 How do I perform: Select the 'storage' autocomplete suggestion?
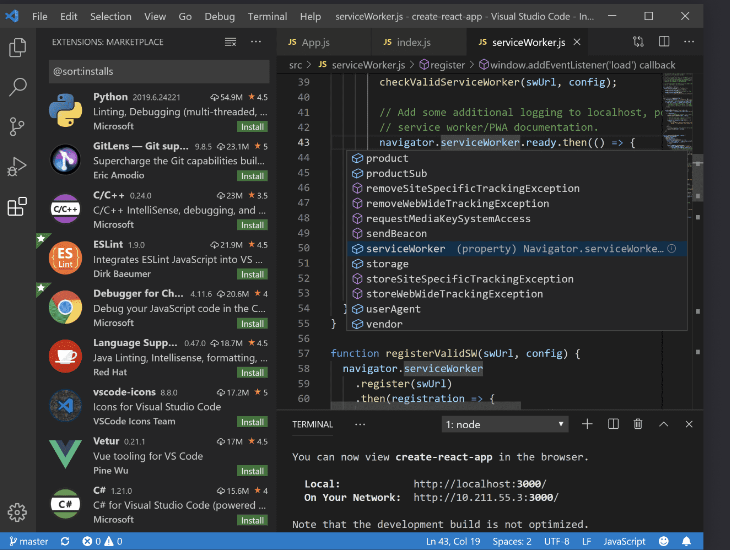coord(517,264)
